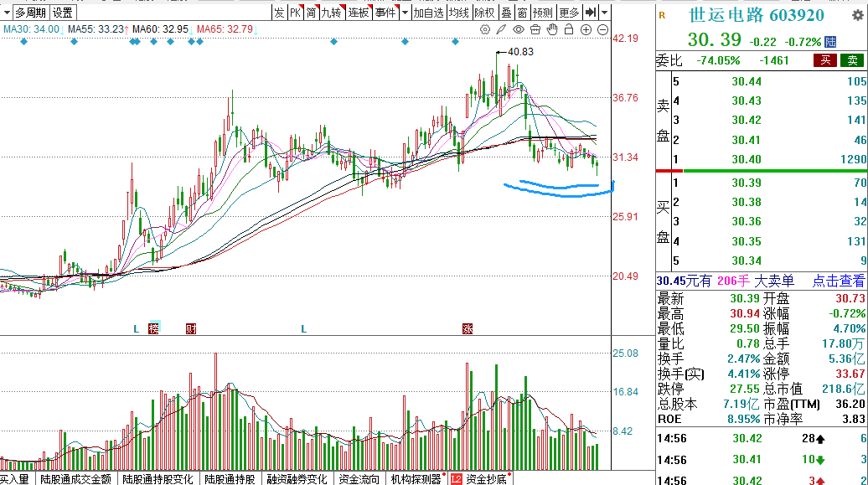Zoom out chart with minus icon
The width and height of the screenshot is (868, 485).
pos(603,30)
